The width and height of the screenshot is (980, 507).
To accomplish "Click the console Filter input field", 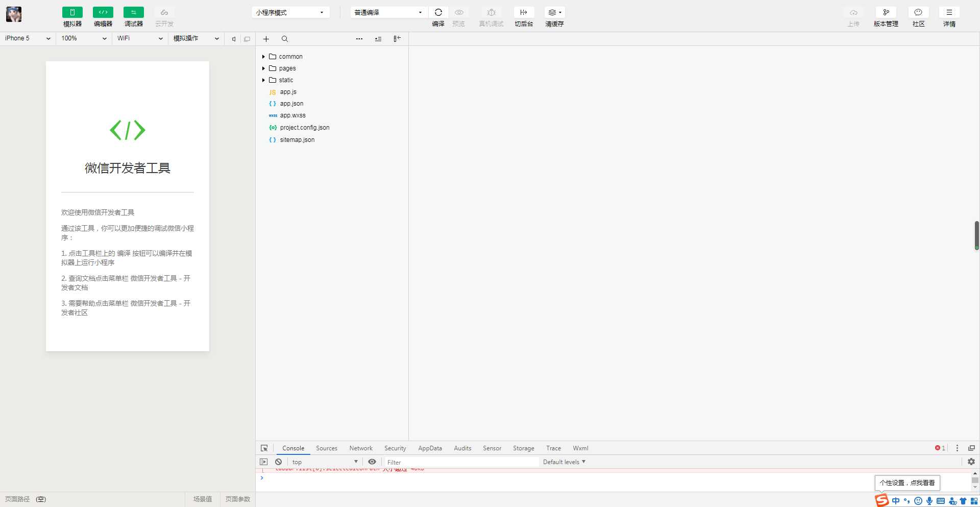I will [461, 462].
